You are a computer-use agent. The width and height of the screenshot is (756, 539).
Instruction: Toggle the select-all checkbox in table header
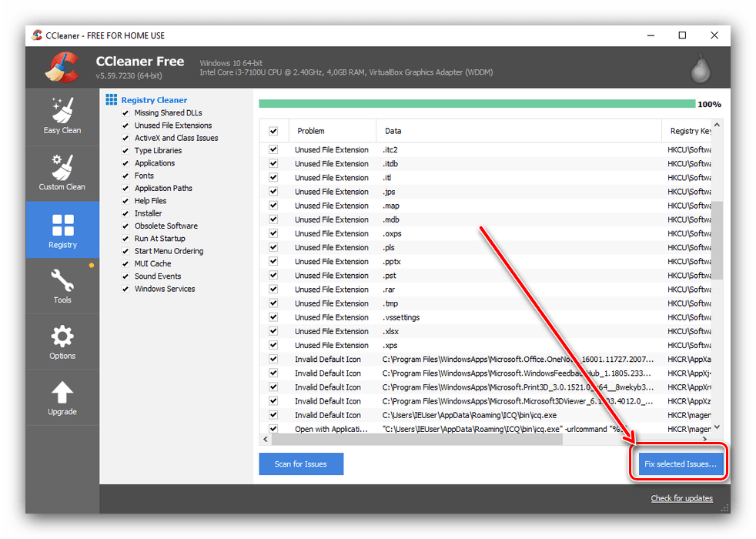click(x=273, y=131)
